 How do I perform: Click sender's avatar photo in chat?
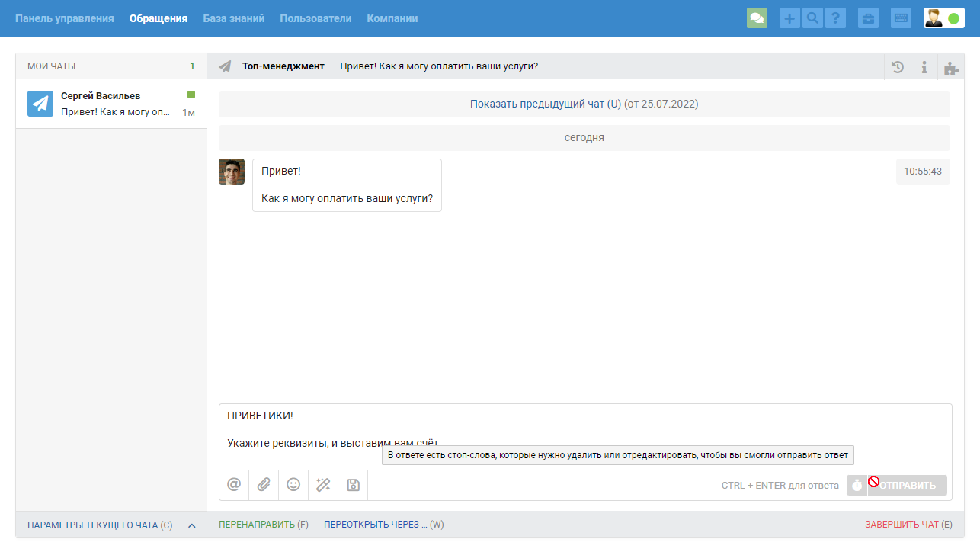(x=232, y=172)
